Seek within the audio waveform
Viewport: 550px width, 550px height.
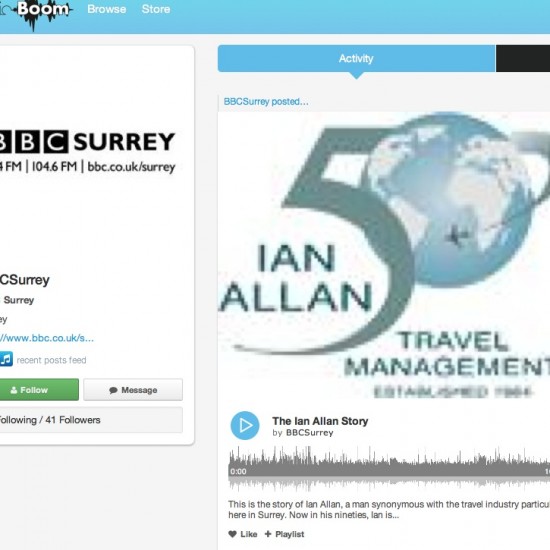click(x=389, y=469)
